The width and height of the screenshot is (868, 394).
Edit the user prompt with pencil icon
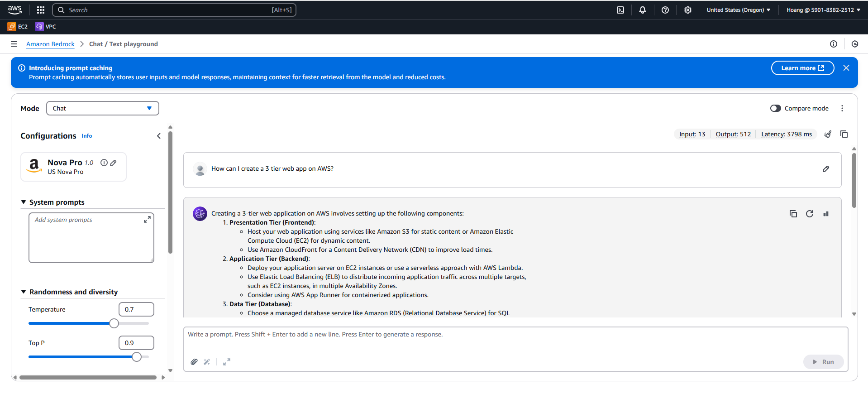pyautogui.click(x=826, y=169)
